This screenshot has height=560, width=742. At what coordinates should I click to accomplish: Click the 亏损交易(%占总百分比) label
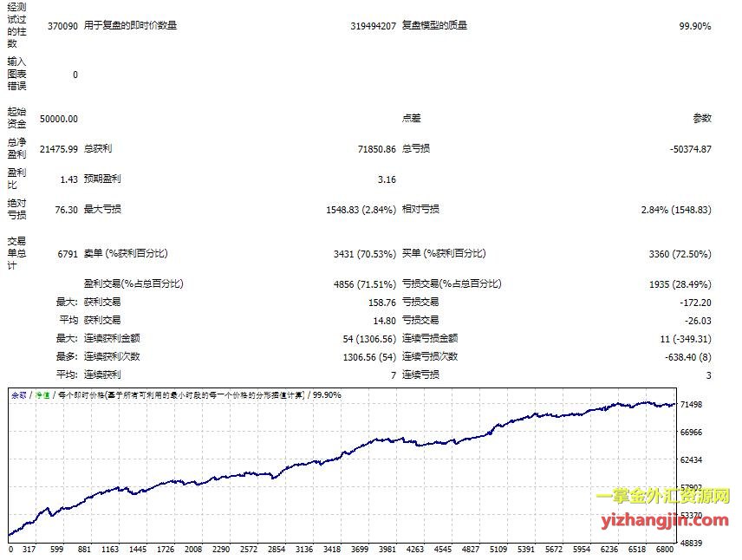click(452, 284)
